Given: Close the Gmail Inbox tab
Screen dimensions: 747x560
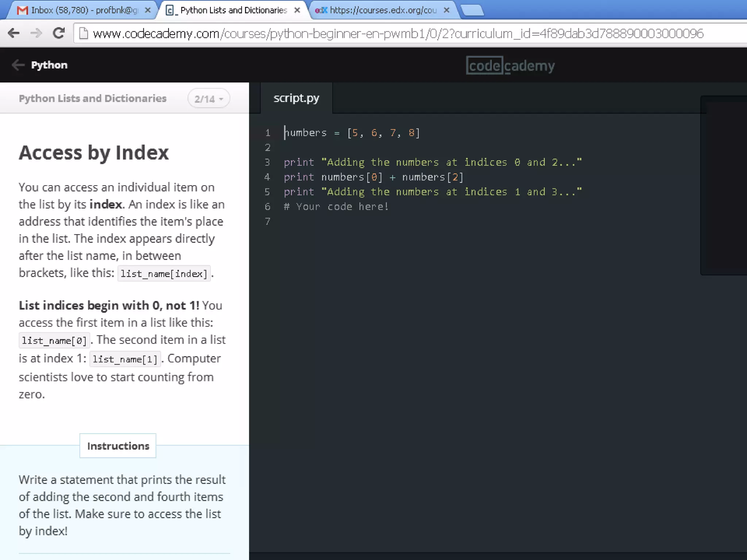Looking at the screenshot, I should coord(148,10).
